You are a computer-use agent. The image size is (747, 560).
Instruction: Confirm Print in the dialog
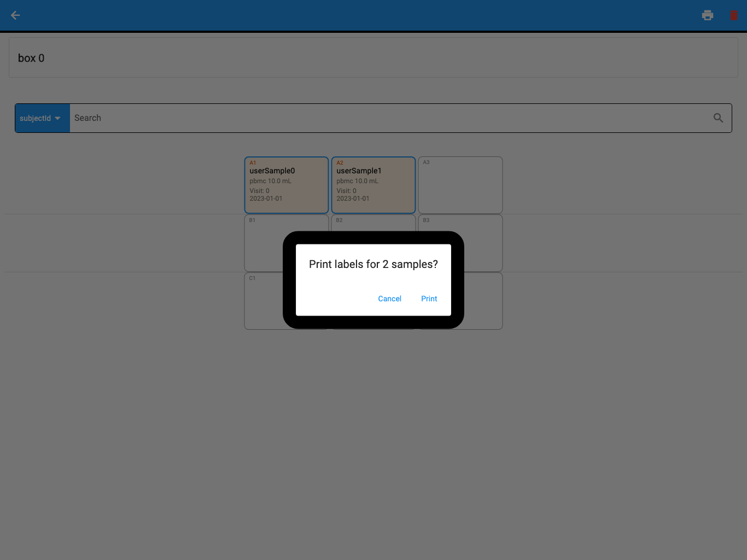click(x=429, y=299)
